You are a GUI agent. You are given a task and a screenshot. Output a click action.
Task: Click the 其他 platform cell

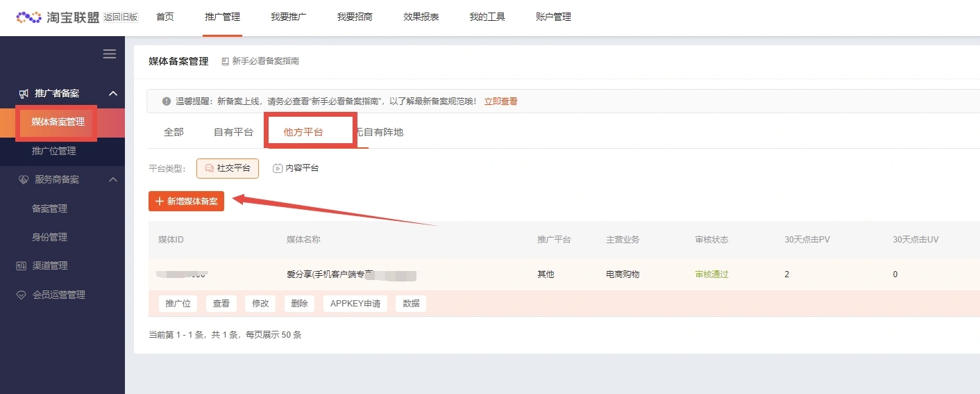click(546, 274)
